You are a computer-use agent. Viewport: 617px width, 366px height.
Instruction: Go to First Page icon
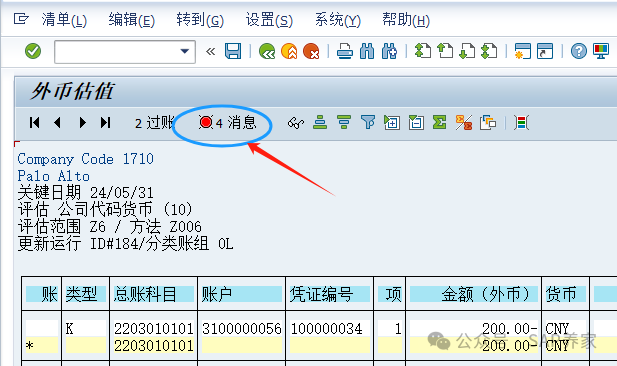pyautogui.click(x=423, y=51)
